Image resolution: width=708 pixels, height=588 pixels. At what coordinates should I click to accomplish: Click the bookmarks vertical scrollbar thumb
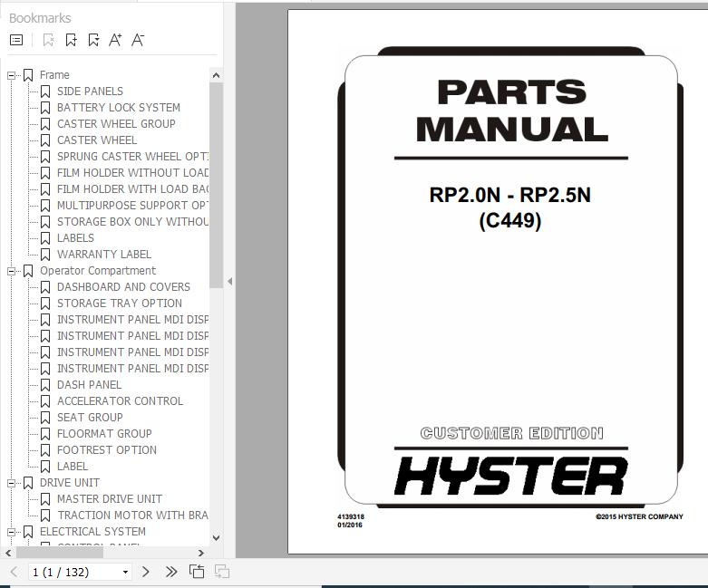click(216, 185)
